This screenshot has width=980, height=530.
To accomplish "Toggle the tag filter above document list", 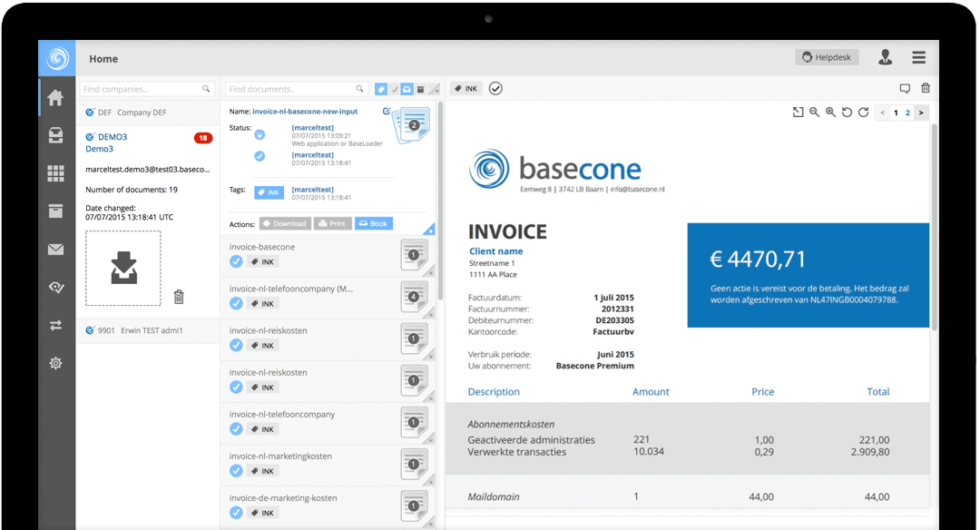I will 381,89.
